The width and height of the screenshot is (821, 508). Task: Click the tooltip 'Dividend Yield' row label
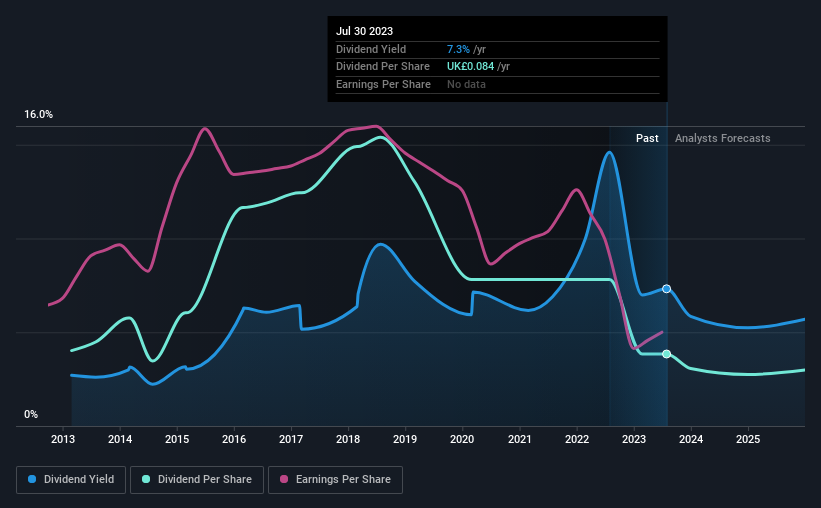[x=371, y=49]
